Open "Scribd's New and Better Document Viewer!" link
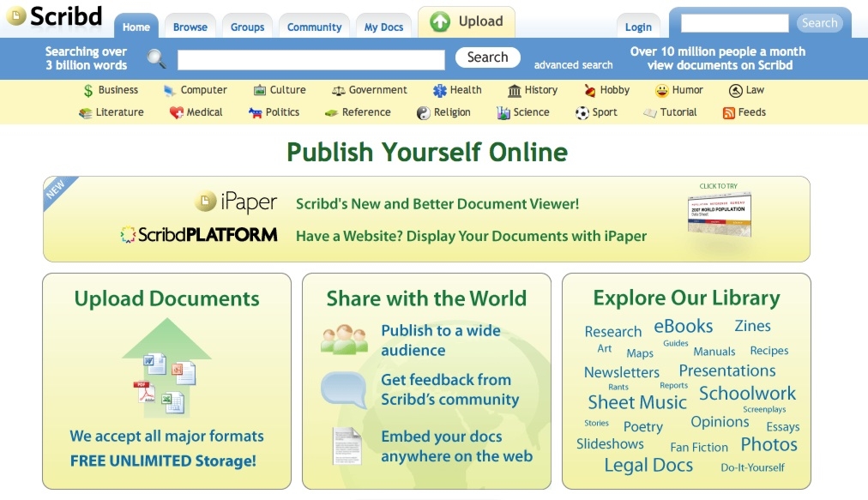The width and height of the screenshot is (868, 500). [437, 204]
